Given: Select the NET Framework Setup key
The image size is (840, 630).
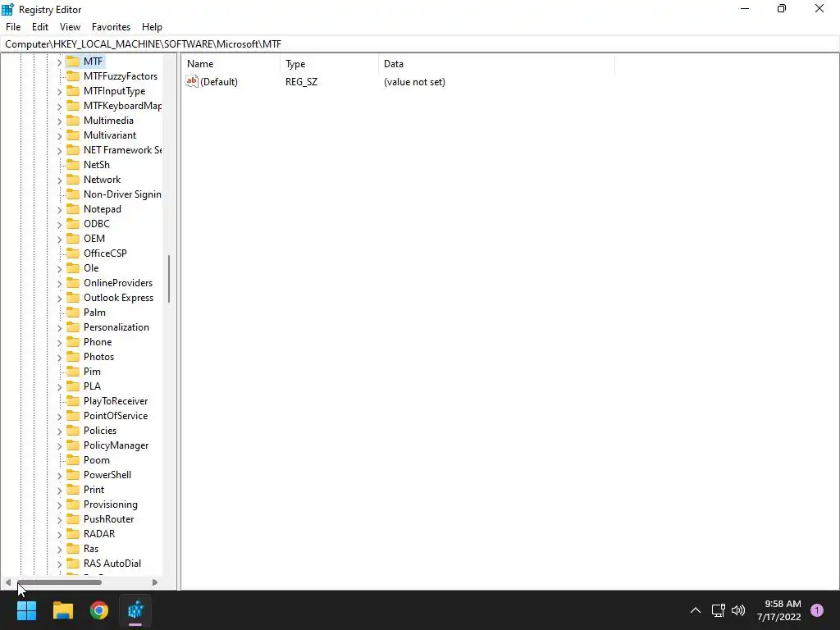Looking at the screenshot, I should (123, 150).
